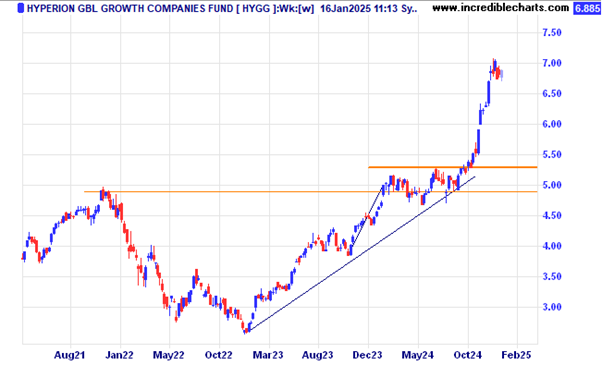Click the Aug21 date axis label
The image size is (602, 365).
(69, 355)
